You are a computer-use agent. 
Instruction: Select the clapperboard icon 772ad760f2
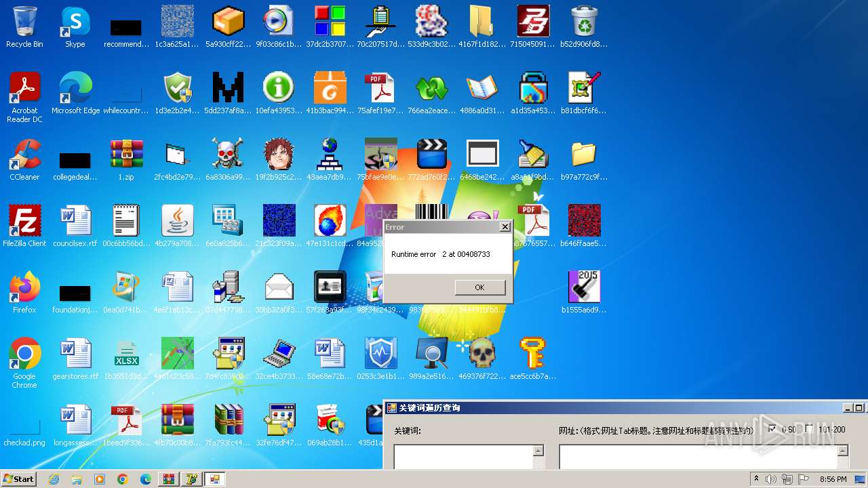pos(431,160)
